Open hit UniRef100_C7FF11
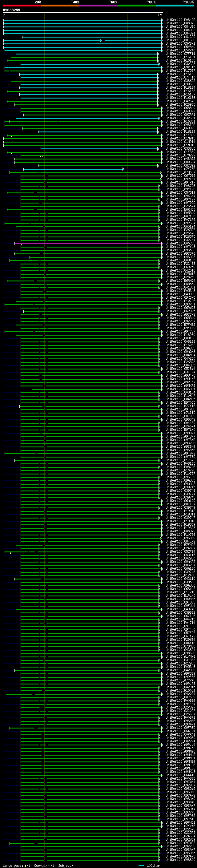 pyautogui.click(x=180, y=54)
